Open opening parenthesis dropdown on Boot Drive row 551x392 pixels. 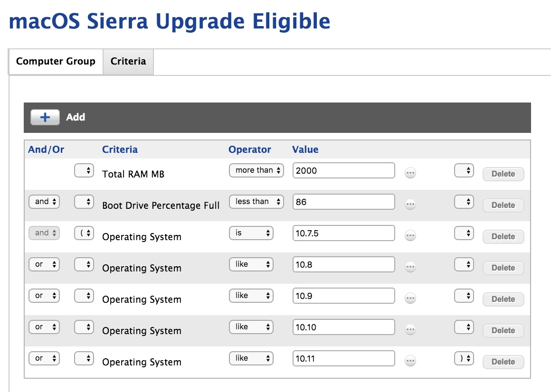84,202
